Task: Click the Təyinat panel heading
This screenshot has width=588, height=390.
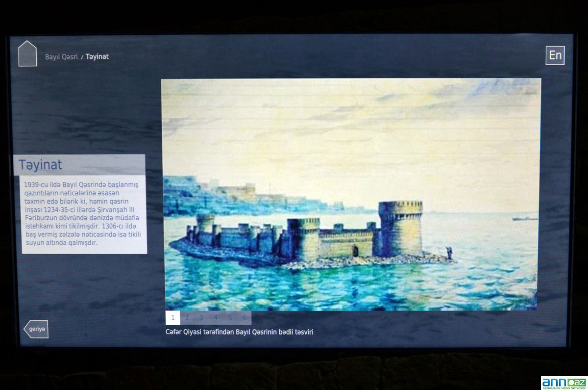Action: point(79,165)
